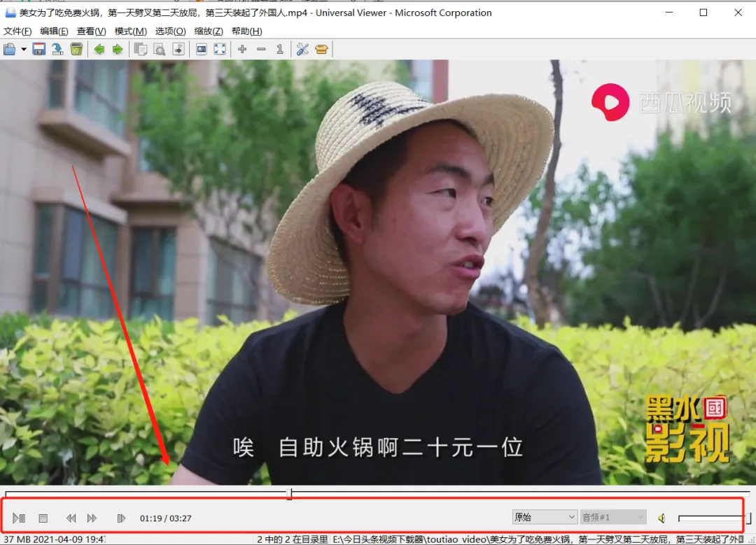Open a file with the toolbar folder icon
756x545 pixels.
[x=10, y=49]
